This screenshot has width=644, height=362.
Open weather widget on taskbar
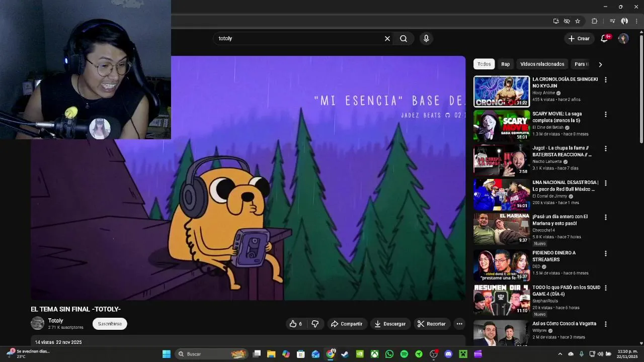pos(28,354)
